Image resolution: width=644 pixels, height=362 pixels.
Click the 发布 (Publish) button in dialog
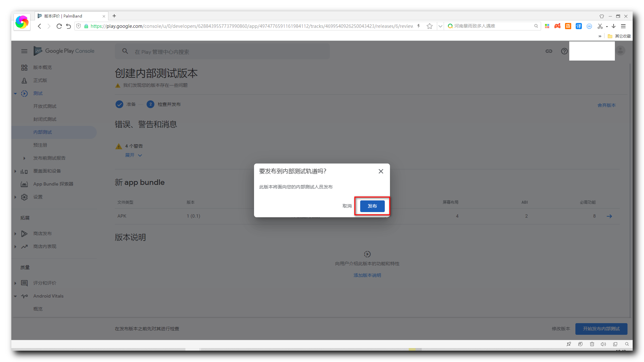coord(372,205)
